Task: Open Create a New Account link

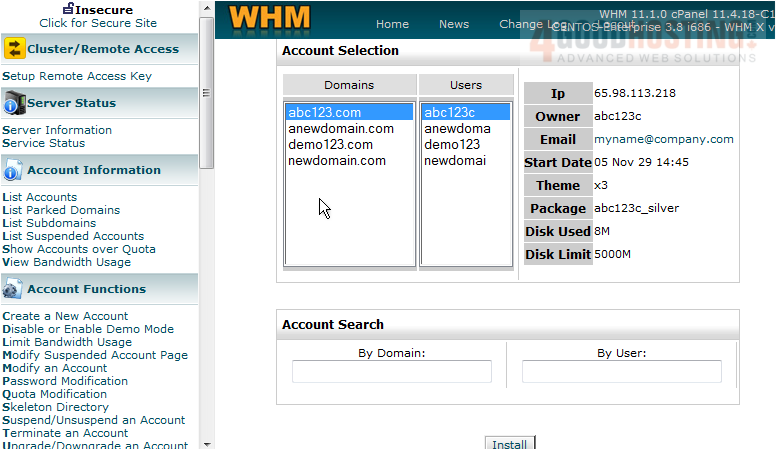Action: tap(65, 316)
